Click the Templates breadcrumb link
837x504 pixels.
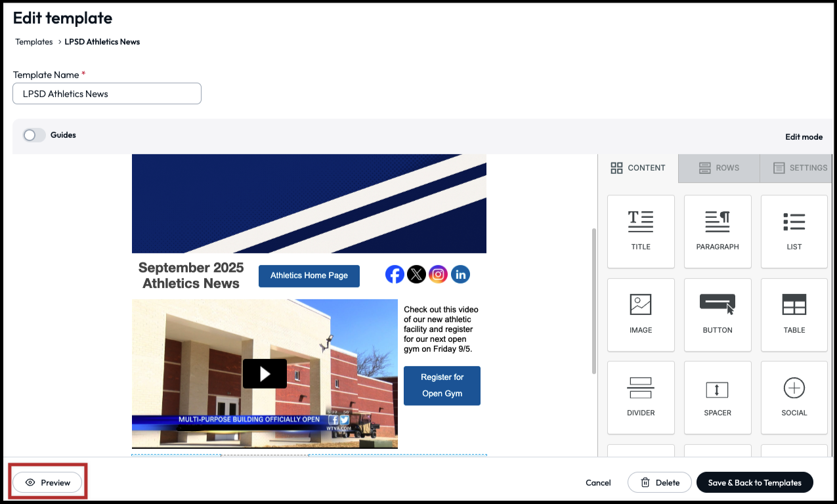[x=34, y=42]
